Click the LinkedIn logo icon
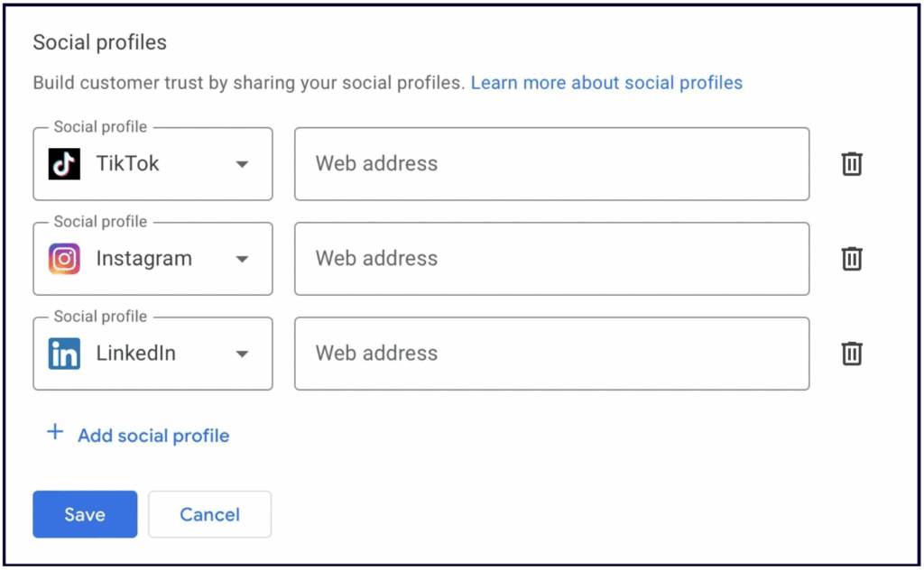This screenshot has width=924, height=570. [x=64, y=354]
